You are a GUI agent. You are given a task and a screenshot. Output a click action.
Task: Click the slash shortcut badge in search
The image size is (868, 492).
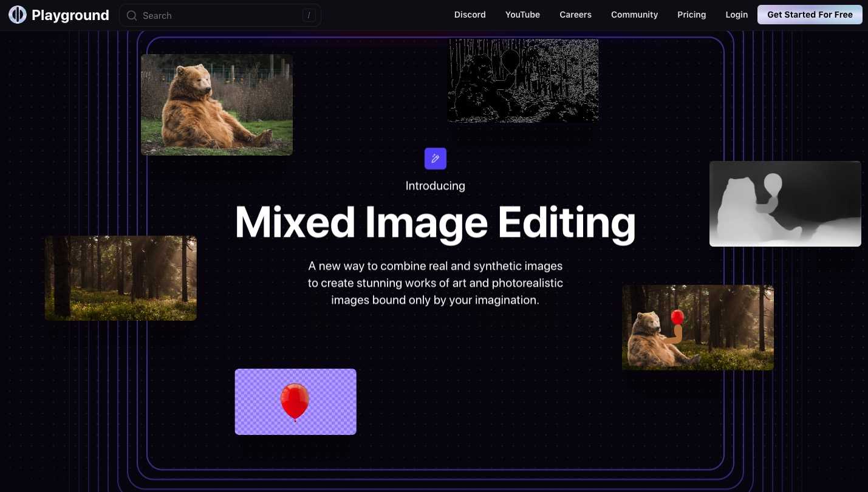click(309, 16)
